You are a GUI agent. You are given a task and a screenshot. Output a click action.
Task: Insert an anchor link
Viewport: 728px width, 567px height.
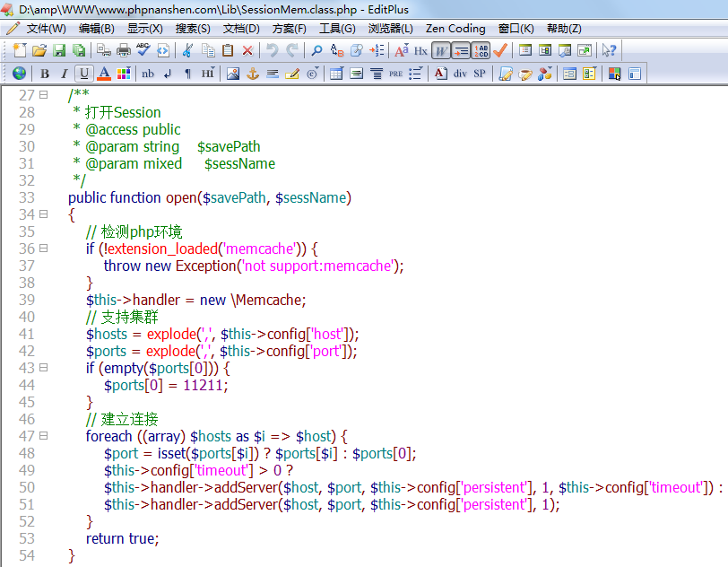253,74
